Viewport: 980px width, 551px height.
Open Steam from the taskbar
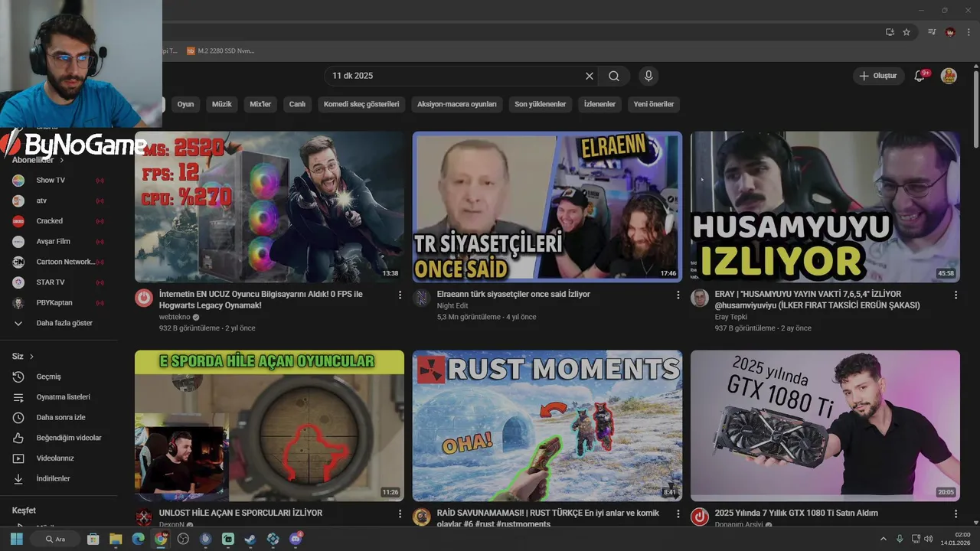250,539
